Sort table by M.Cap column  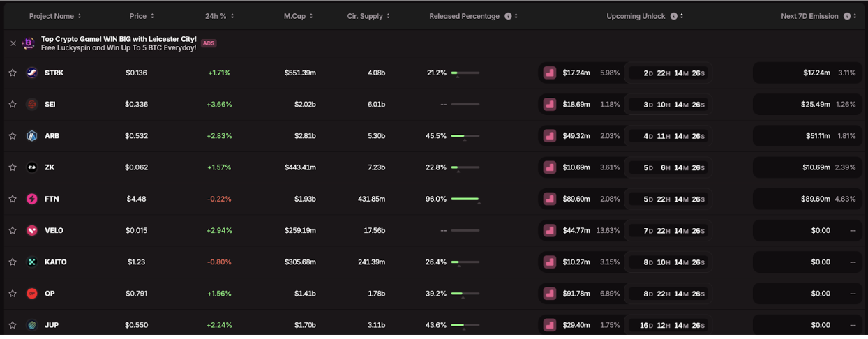coord(310,16)
